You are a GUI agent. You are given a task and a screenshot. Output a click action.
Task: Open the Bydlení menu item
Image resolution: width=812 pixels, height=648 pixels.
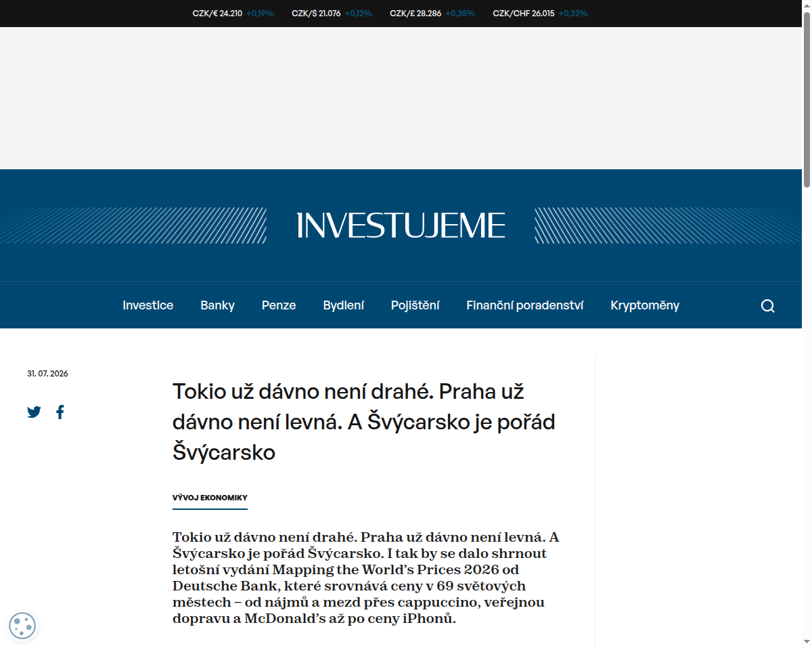(343, 305)
